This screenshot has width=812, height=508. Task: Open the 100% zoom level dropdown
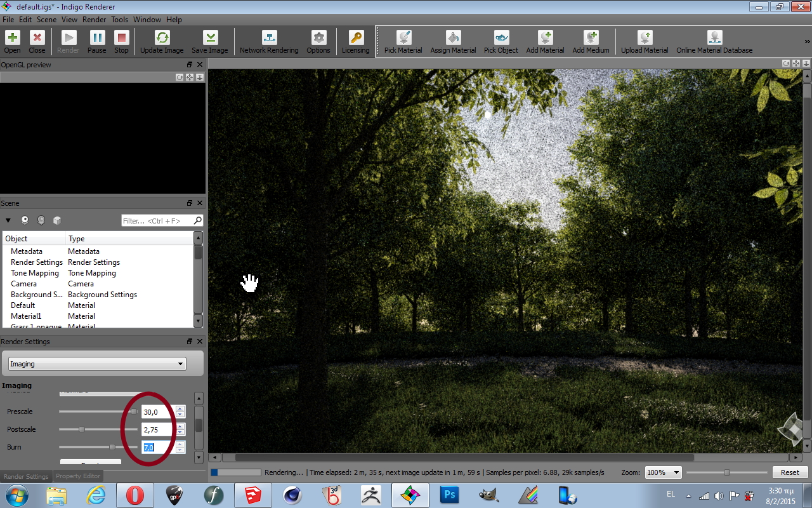pyautogui.click(x=663, y=472)
